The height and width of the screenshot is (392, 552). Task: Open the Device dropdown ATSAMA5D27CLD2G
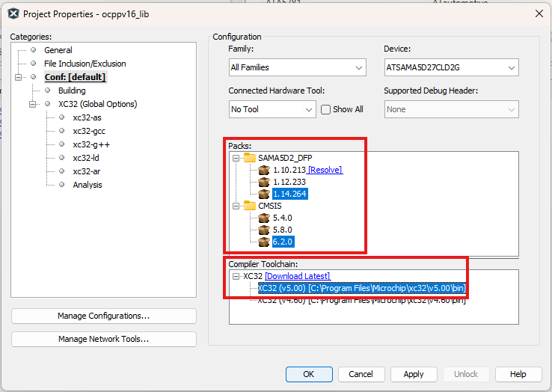(x=451, y=67)
